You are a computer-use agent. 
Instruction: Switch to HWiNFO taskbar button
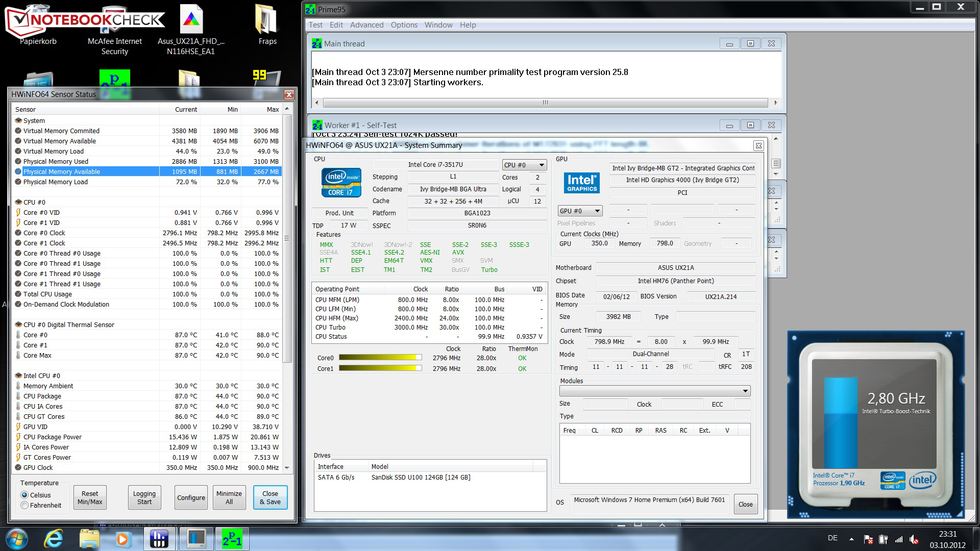tap(159, 539)
